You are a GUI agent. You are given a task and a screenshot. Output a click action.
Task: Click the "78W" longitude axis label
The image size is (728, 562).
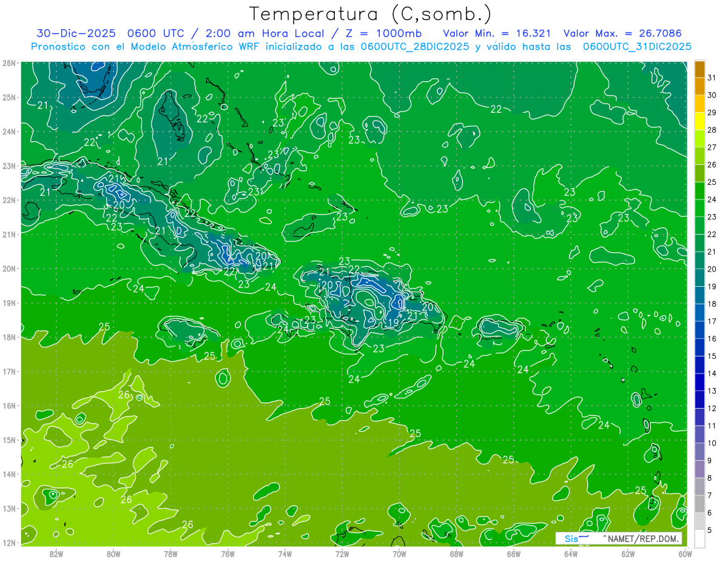[x=170, y=554]
